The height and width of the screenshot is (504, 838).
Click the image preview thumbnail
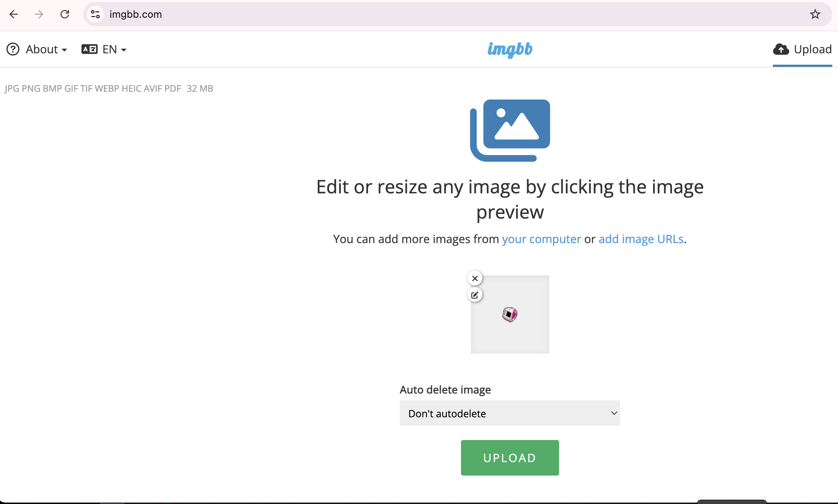tap(509, 315)
